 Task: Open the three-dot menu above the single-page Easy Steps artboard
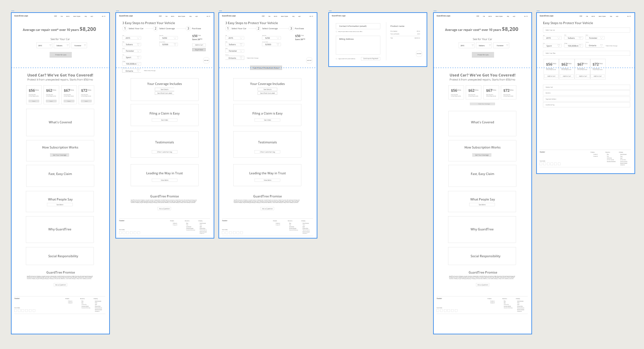coord(538,11)
